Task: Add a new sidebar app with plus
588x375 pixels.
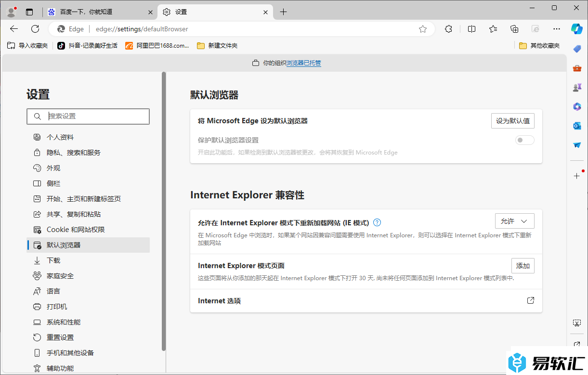Action: pyautogui.click(x=577, y=176)
